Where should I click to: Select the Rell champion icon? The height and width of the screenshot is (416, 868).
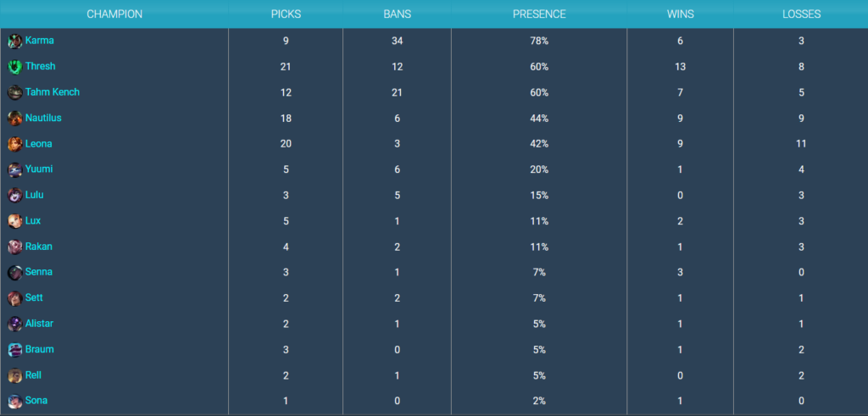(15, 376)
